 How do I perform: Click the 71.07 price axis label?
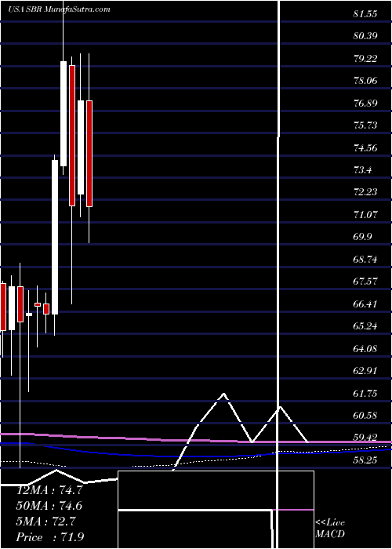pos(365,215)
